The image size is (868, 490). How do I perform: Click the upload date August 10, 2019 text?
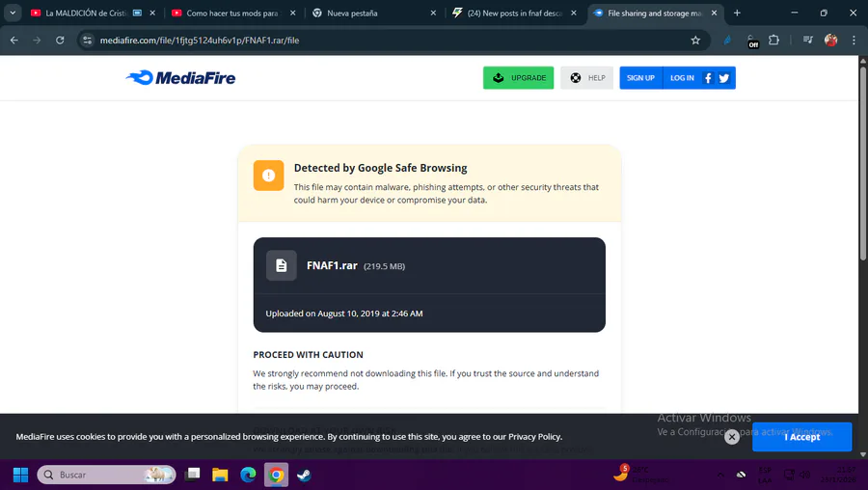click(x=343, y=313)
